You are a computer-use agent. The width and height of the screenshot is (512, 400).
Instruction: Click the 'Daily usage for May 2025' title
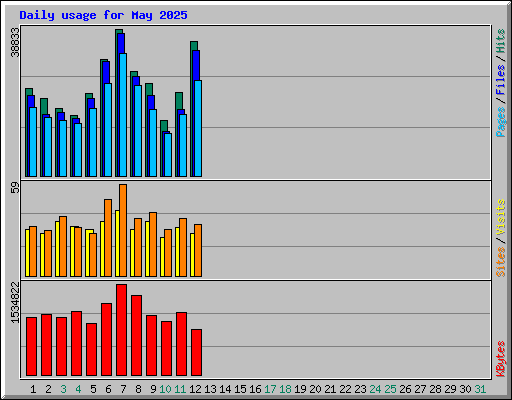pyautogui.click(x=103, y=15)
